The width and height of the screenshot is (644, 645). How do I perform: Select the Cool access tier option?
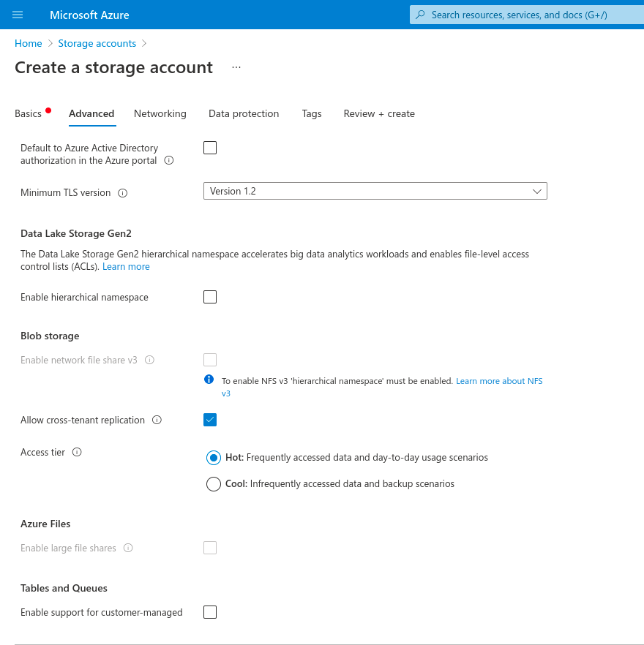[x=214, y=484]
